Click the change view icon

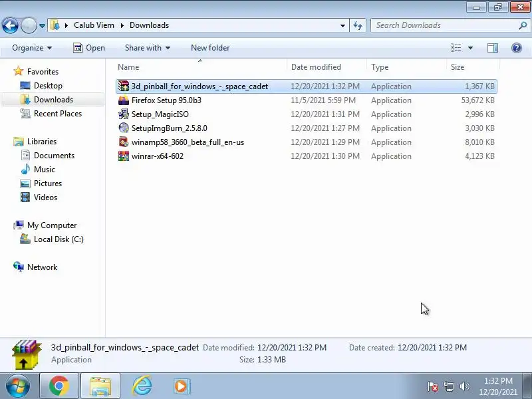[x=456, y=48]
